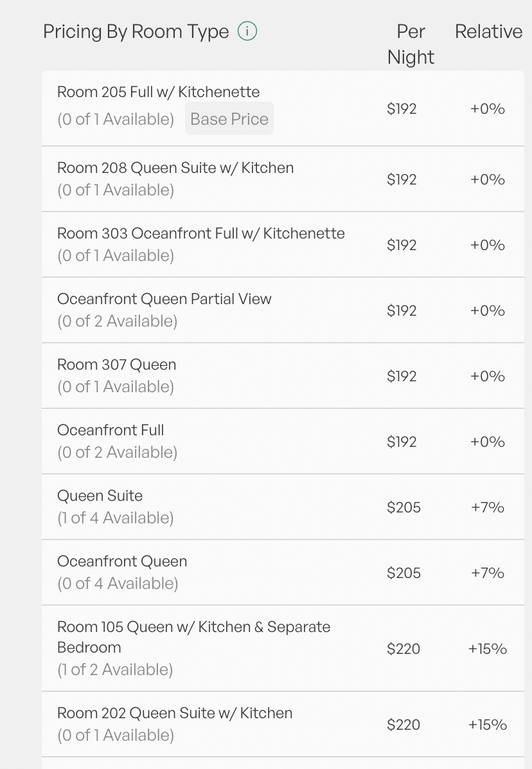Image resolution: width=532 pixels, height=769 pixels.
Task: Click the $220 price for Room 105
Action: [403, 649]
